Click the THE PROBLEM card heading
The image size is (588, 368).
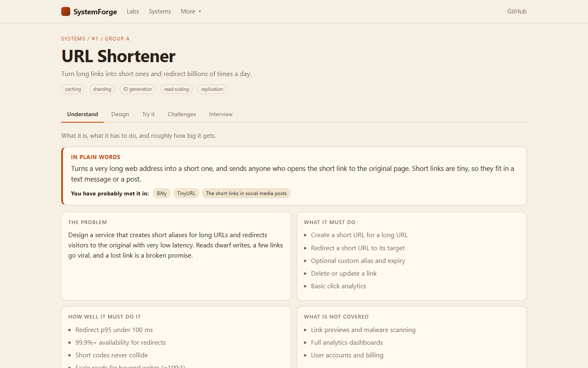tap(87, 222)
